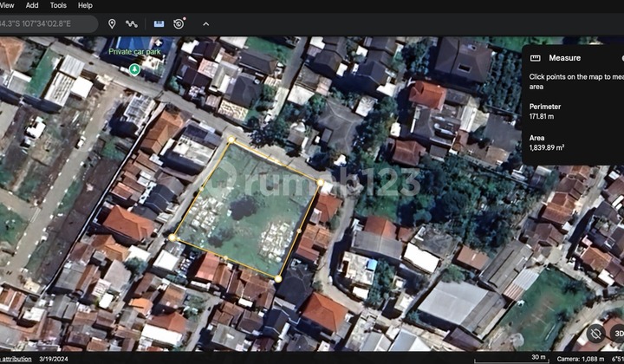Viewport: 624px width, 364px height.
Task: Click the Area value 1,839.89 m²
Action: pos(546,147)
